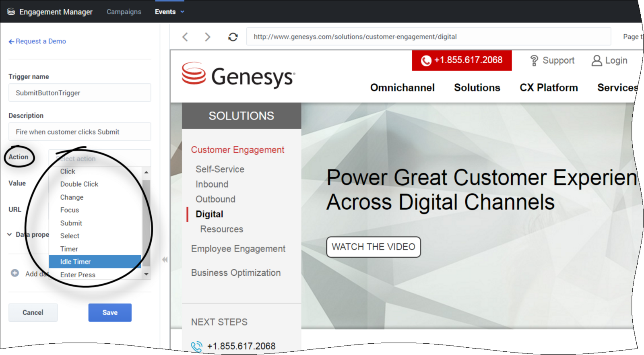
Task: Click into Trigger name field
Action: (80, 93)
